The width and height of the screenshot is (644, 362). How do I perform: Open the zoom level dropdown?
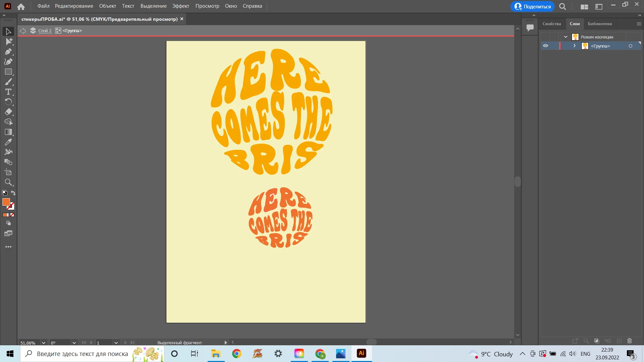44,343
